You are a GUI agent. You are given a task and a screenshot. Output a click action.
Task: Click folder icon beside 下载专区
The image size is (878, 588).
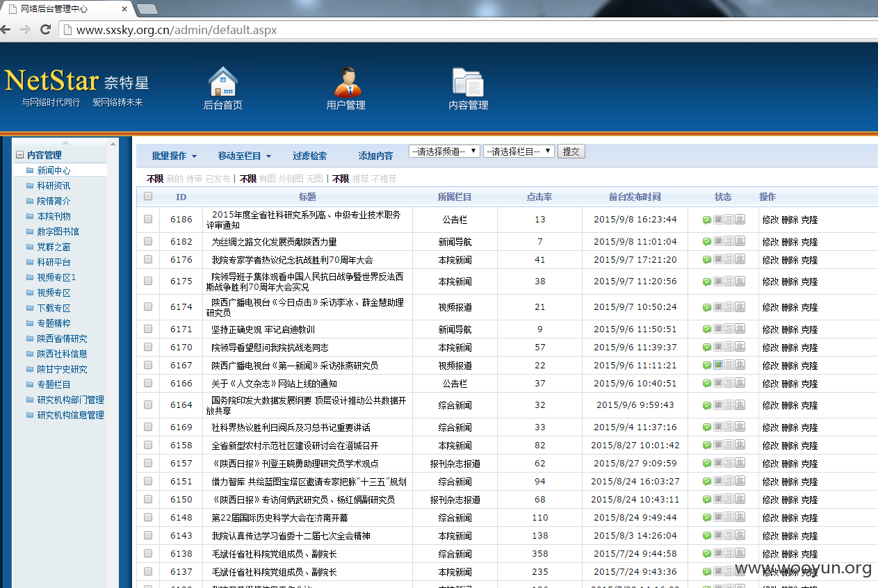[30, 308]
